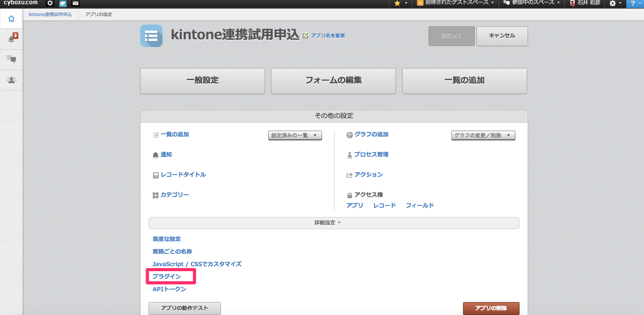Open the 設定済みの一覧 dropdown

pos(295,135)
